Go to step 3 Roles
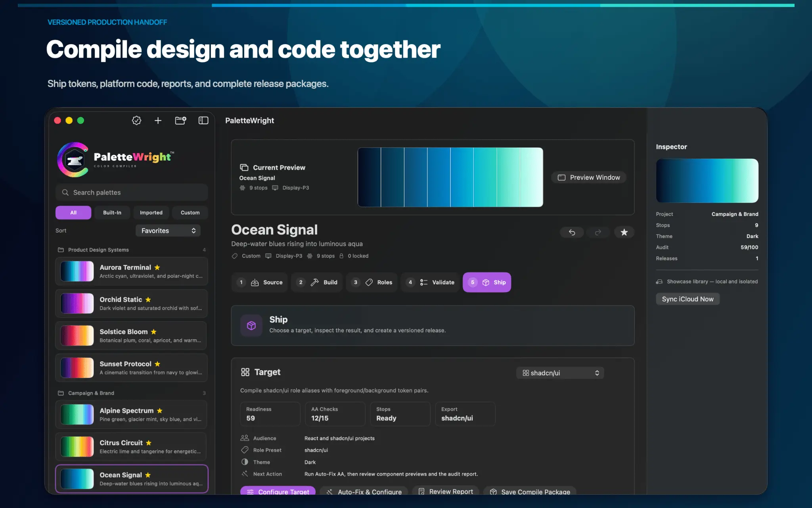 pos(372,282)
